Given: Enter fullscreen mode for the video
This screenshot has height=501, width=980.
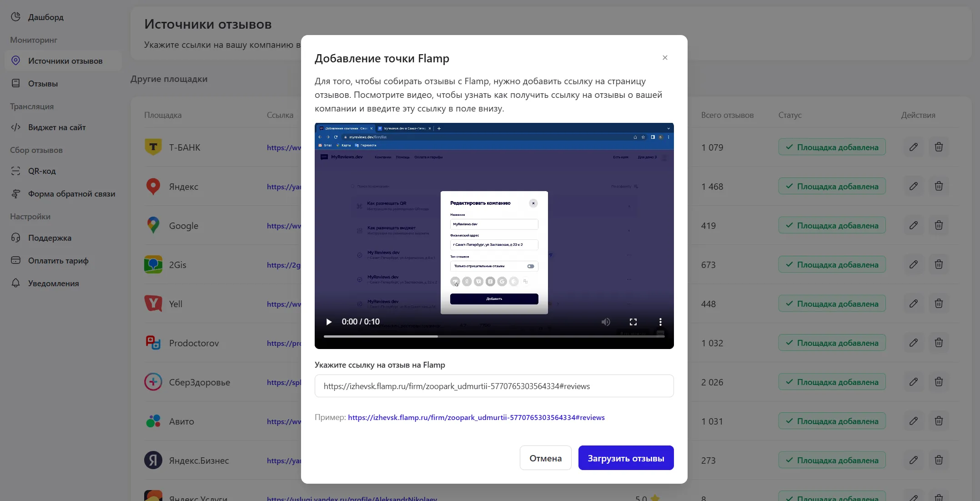Looking at the screenshot, I should [x=633, y=322].
